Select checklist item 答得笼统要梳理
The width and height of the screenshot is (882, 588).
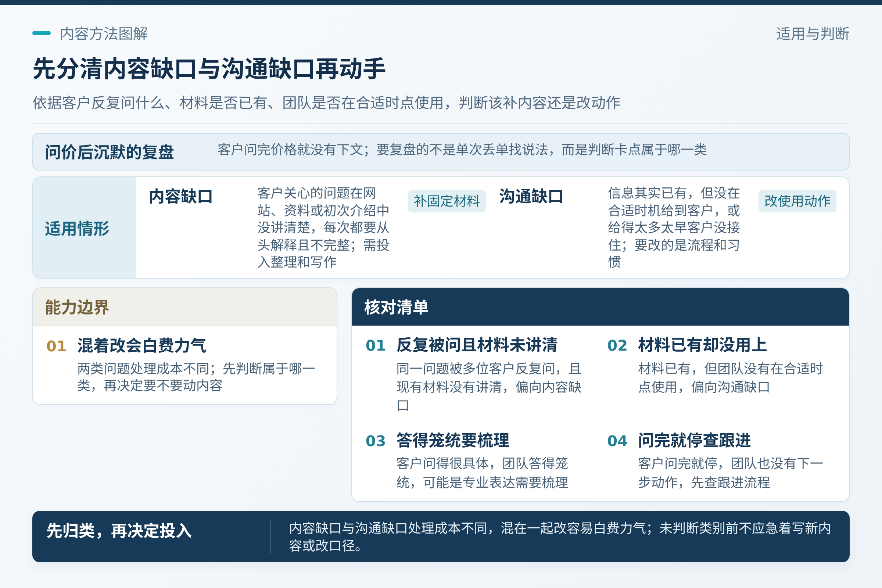pos(453,440)
